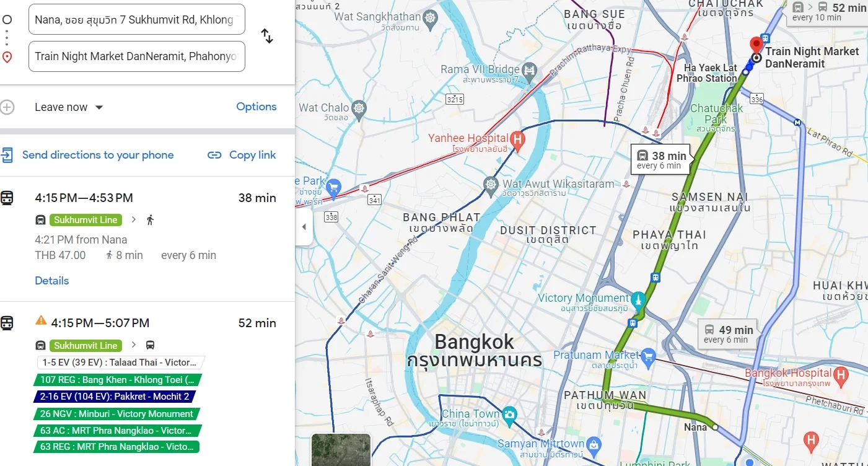Select the 49 min alternate route label
This screenshot has height=466, width=868.
point(729,335)
